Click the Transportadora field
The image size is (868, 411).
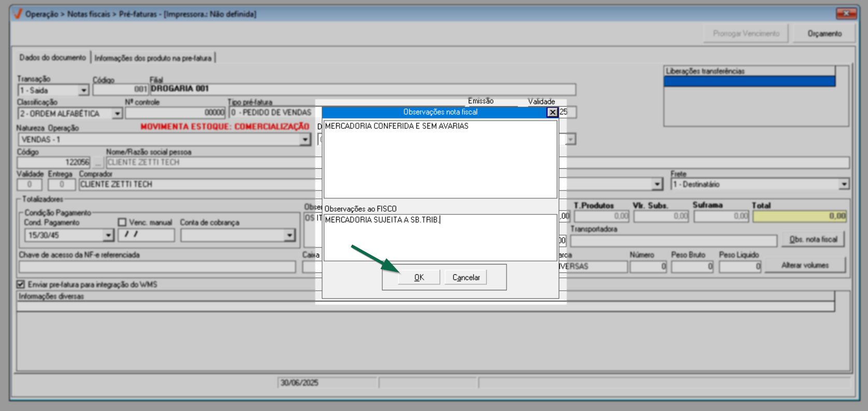674,241
